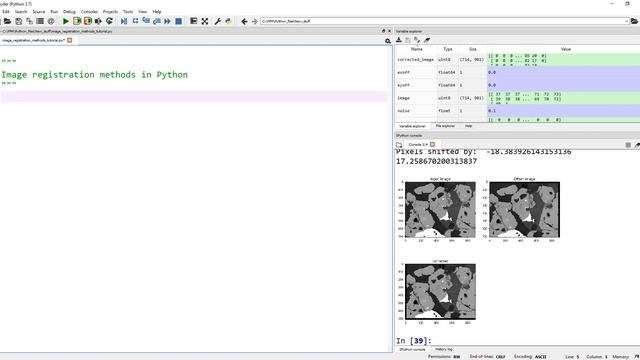Stop debugging with the blue square icon
The image size is (640, 360).
pyautogui.click(x=178, y=21)
